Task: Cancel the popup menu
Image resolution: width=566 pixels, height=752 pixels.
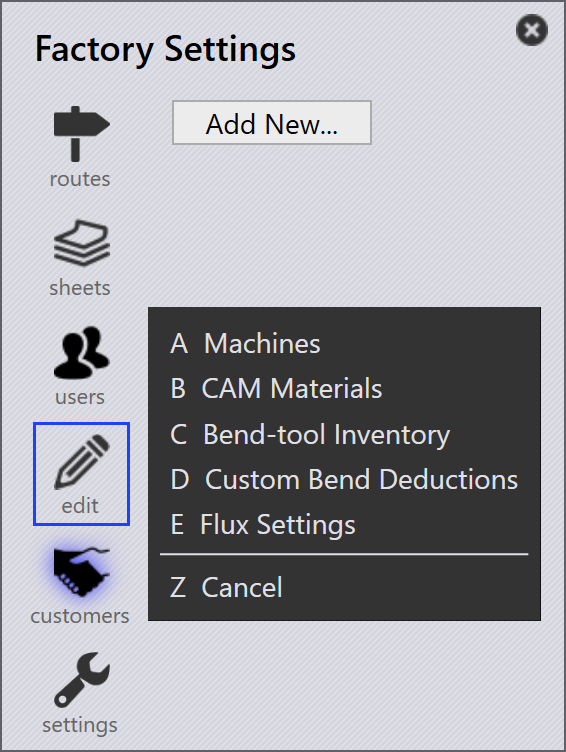Action: pyautogui.click(x=344, y=588)
